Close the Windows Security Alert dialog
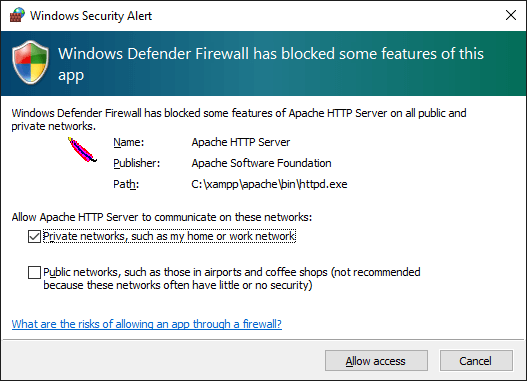Viewport: 527px width, 381px height. point(511,15)
